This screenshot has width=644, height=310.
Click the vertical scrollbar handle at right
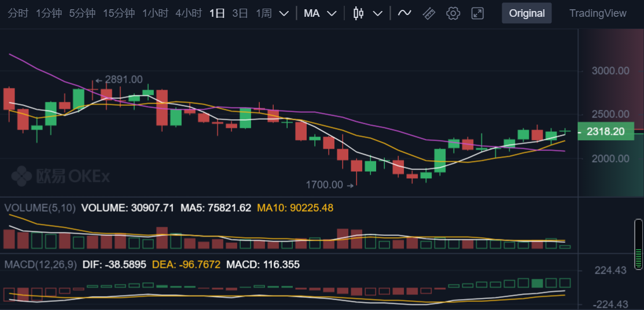639,244
